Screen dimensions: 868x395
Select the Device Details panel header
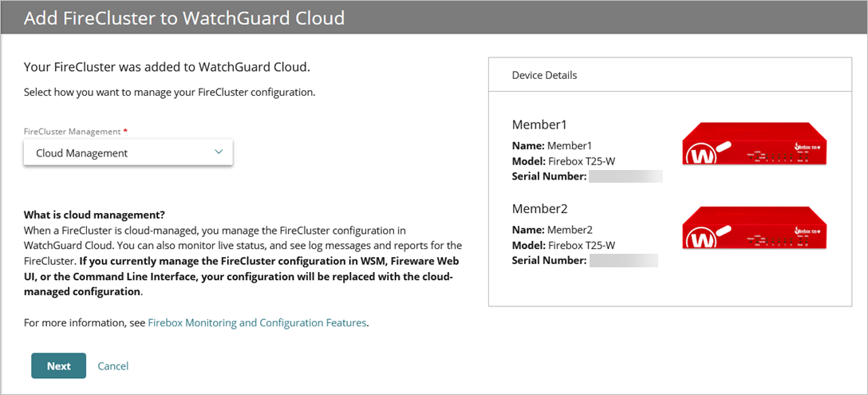click(544, 75)
